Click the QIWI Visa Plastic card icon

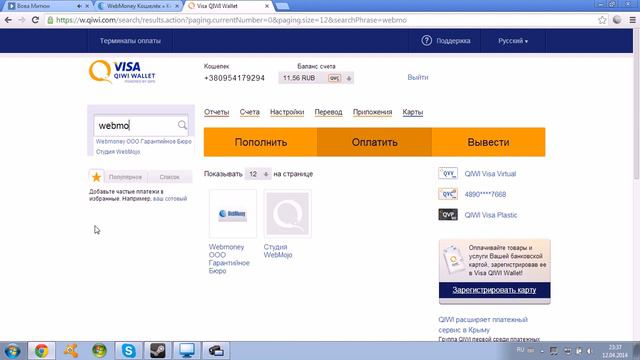pyautogui.click(x=448, y=215)
